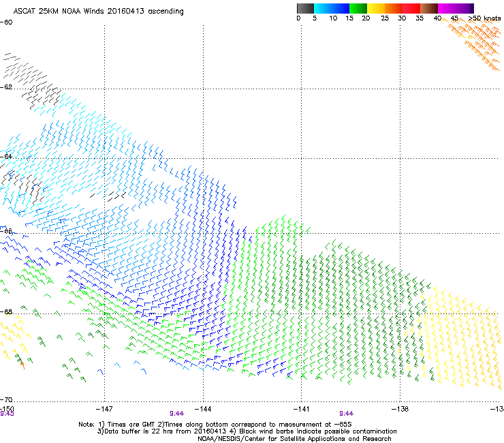Click the purple 9:45 time at bottom-left
This screenshot has width=504, height=443.
7,414
